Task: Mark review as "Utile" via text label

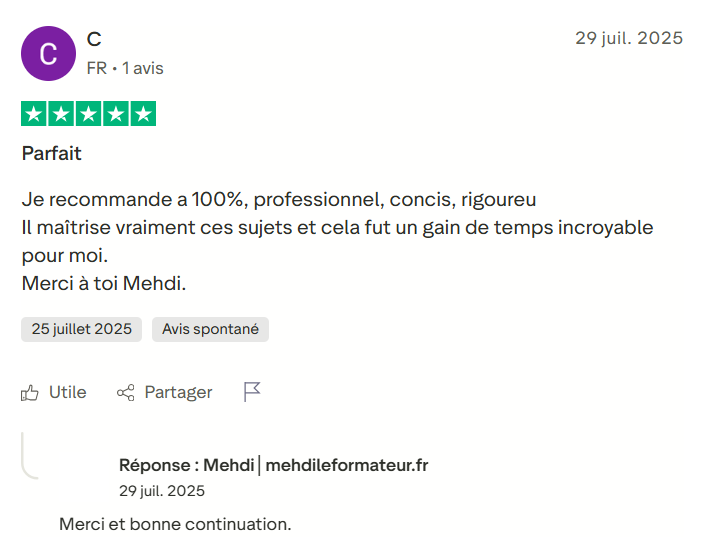Action: click(x=68, y=393)
